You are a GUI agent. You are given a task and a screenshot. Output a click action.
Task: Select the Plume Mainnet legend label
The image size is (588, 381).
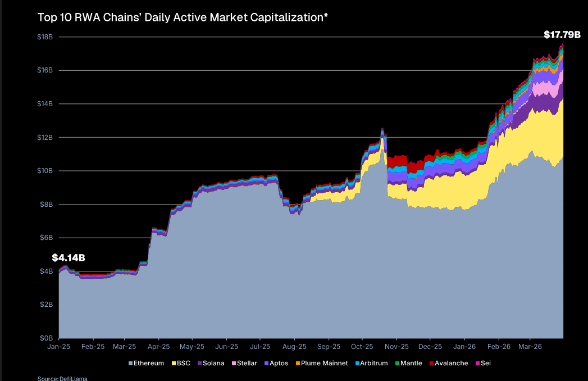tap(325, 364)
